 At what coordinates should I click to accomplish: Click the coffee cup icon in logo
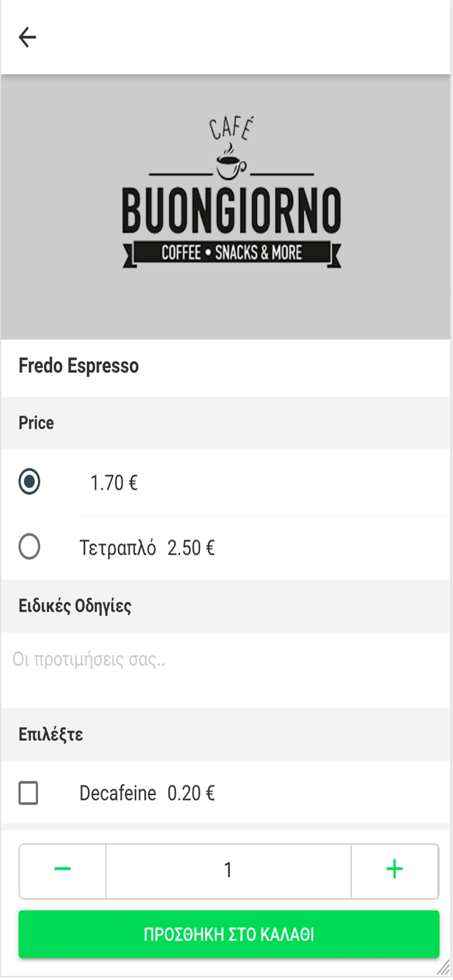pyautogui.click(x=230, y=164)
